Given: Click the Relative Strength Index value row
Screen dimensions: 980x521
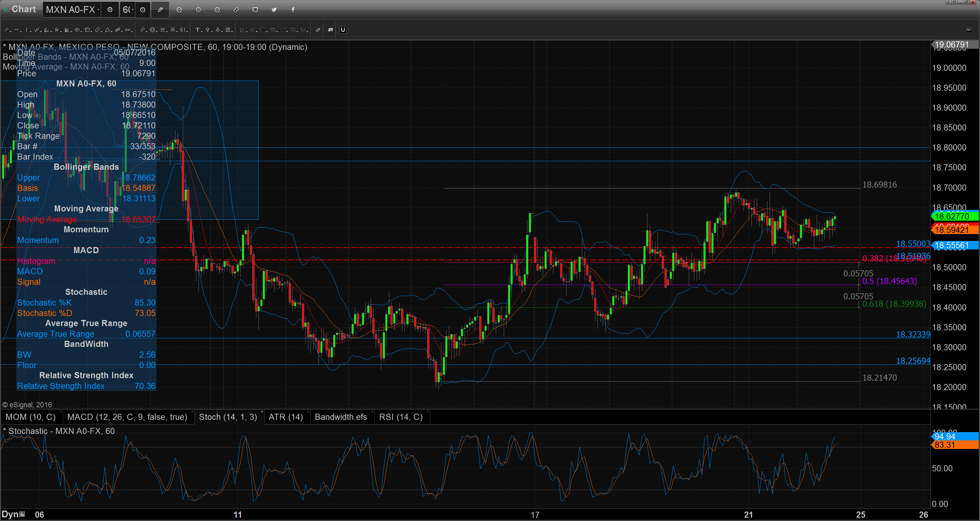Looking at the screenshot, I should tap(86, 386).
